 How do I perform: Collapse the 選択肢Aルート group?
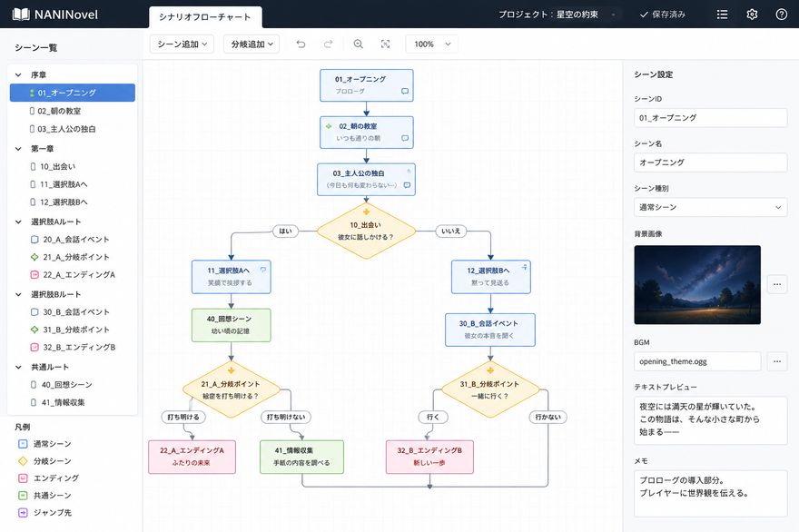[18, 222]
